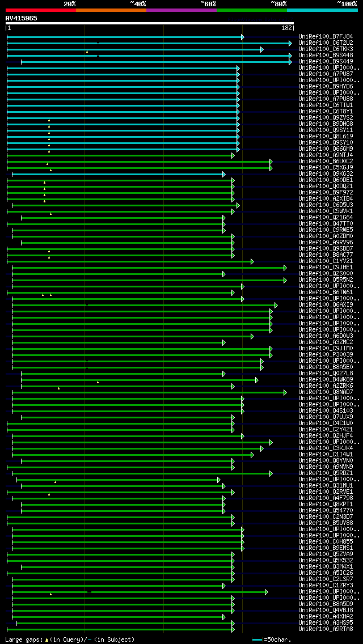This screenshot has width=363, height=644.
Task: Select hit label UniRef100_Q5RDZ1
Action: click(326, 473)
